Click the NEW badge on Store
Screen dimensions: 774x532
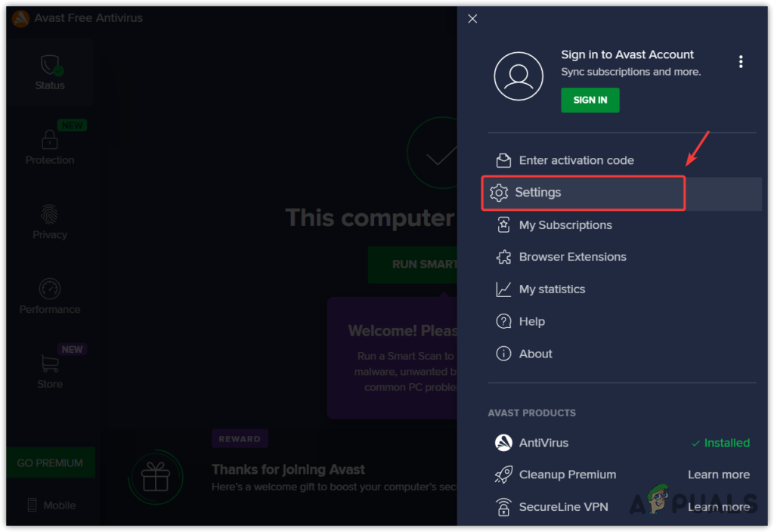click(72, 349)
